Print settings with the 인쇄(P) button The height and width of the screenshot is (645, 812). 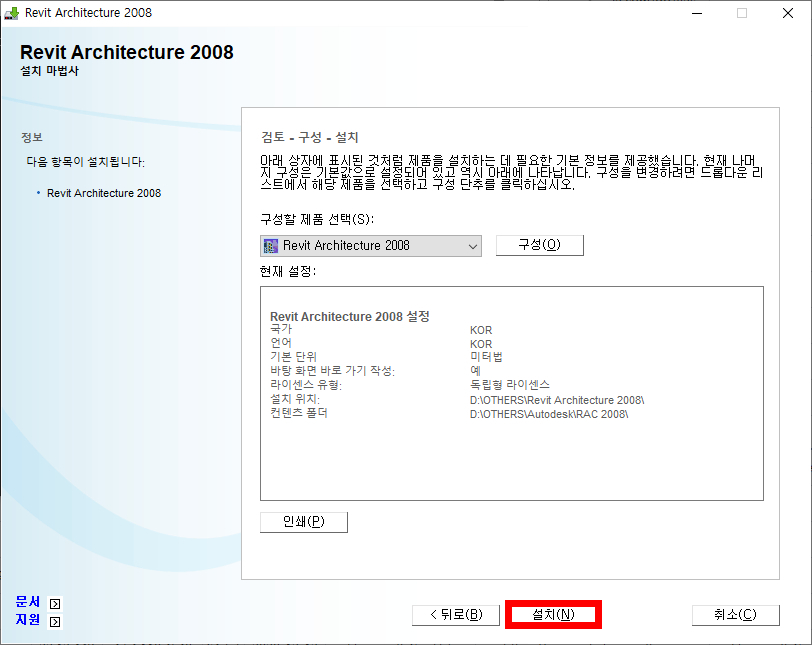pyautogui.click(x=303, y=522)
